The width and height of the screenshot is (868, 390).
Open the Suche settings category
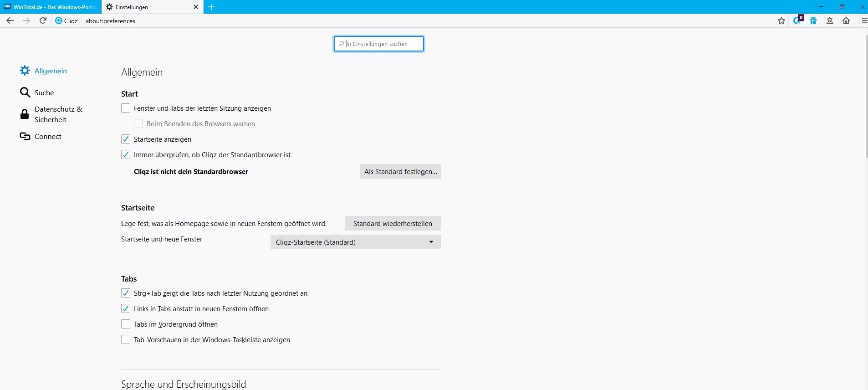click(x=37, y=92)
